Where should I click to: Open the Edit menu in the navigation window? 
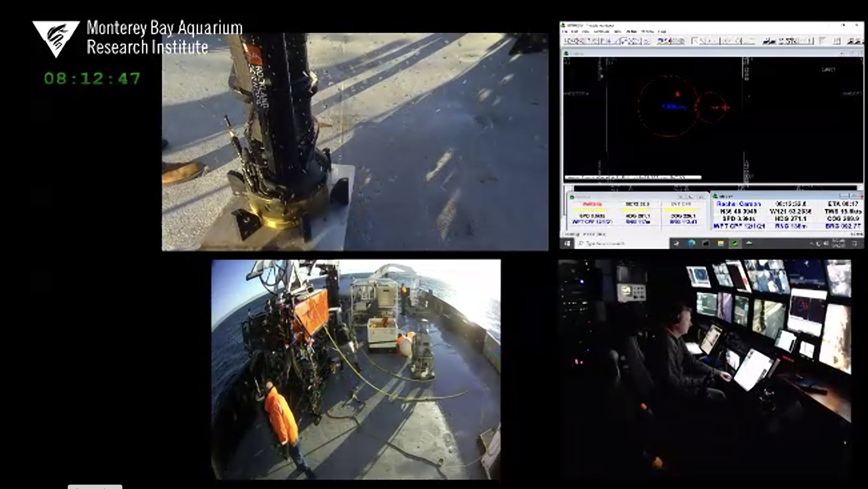pyautogui.click(x=575, y=31)
